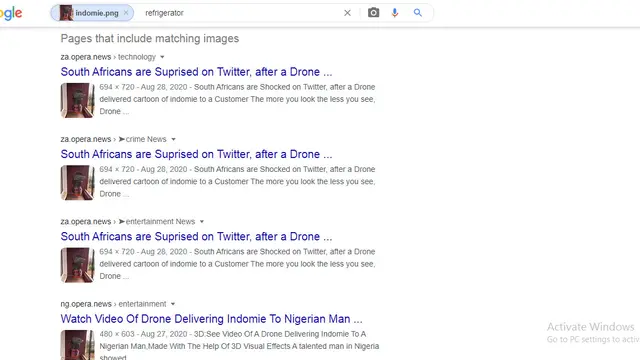This screenshot has height=360, width=640.
Task: Click 'za.opera.news › technology' breadcrumb text
Action: 108,57
